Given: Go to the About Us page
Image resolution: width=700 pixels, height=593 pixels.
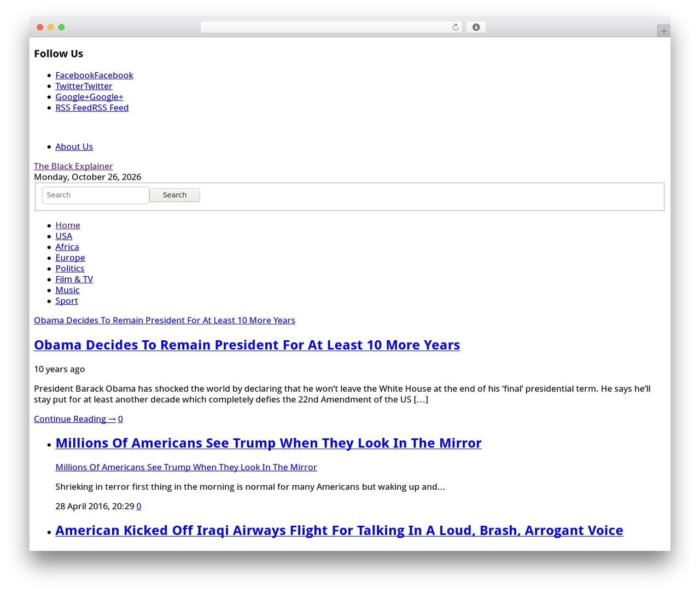Looking at the screenshot, I should point(74,147).
